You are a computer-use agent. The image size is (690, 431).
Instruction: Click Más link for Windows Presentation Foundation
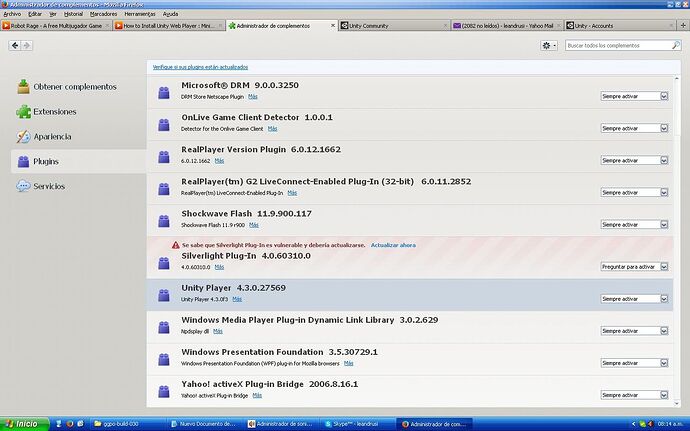[349, 363]
